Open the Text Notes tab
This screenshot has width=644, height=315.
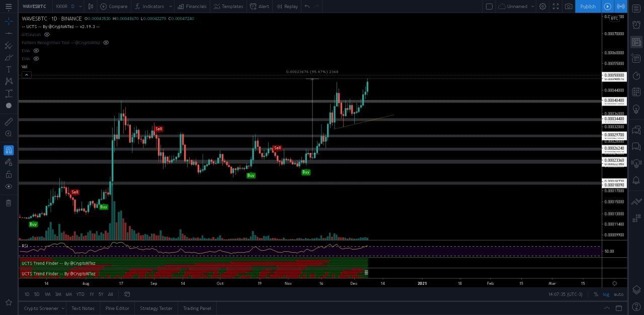pyautogui.click(x=83, y=308)
